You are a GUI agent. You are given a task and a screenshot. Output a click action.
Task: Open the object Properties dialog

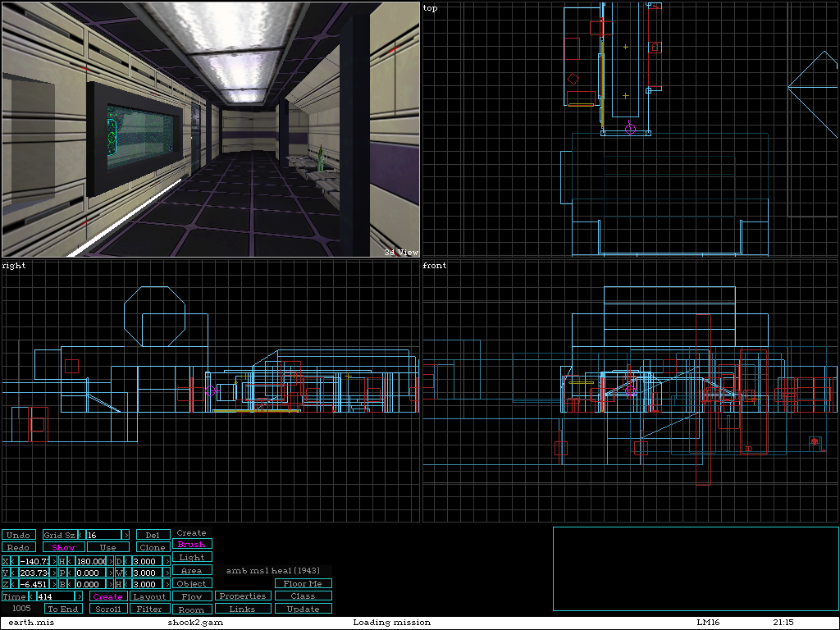[x=243, y=596]
